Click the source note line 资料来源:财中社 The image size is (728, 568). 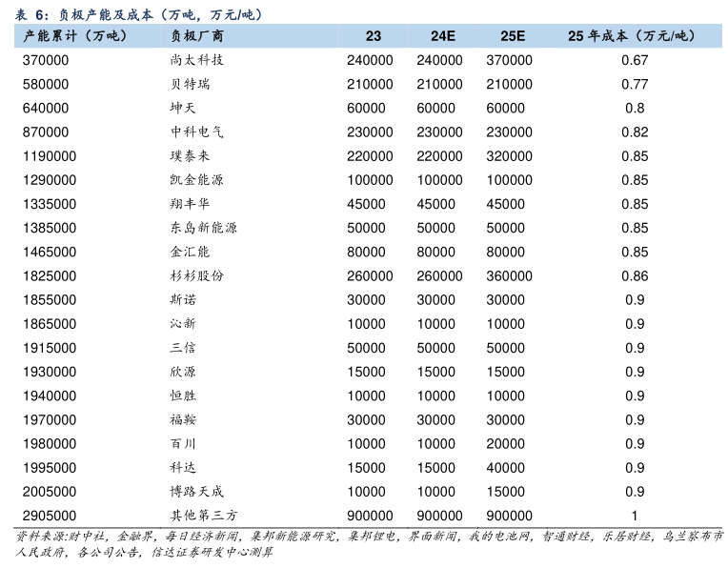[369, 537]
